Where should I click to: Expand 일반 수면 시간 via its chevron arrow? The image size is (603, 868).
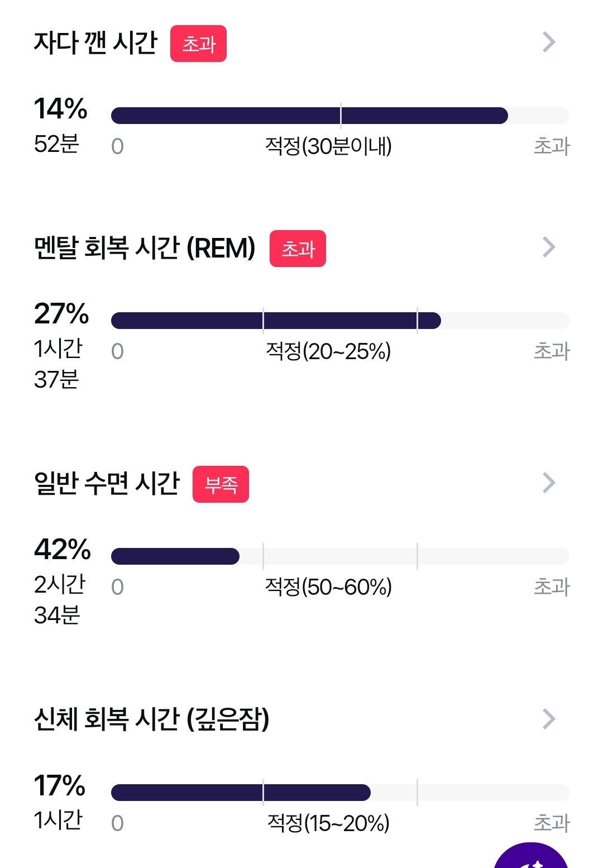549,483
